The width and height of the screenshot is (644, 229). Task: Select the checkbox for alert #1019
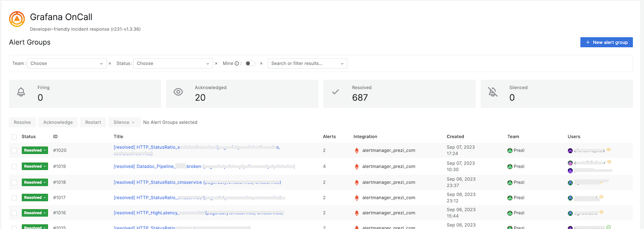(x=14, y=166)
